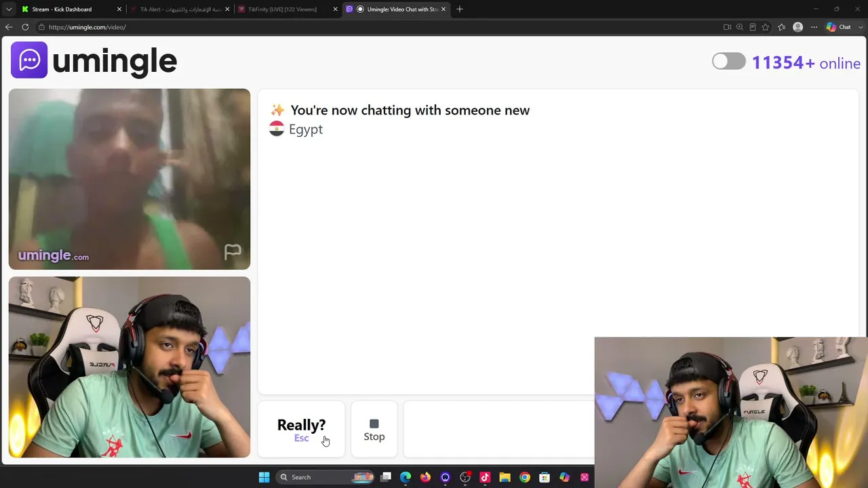Click into the chat message input box
The image size is (868, 488).
(498, 430)
